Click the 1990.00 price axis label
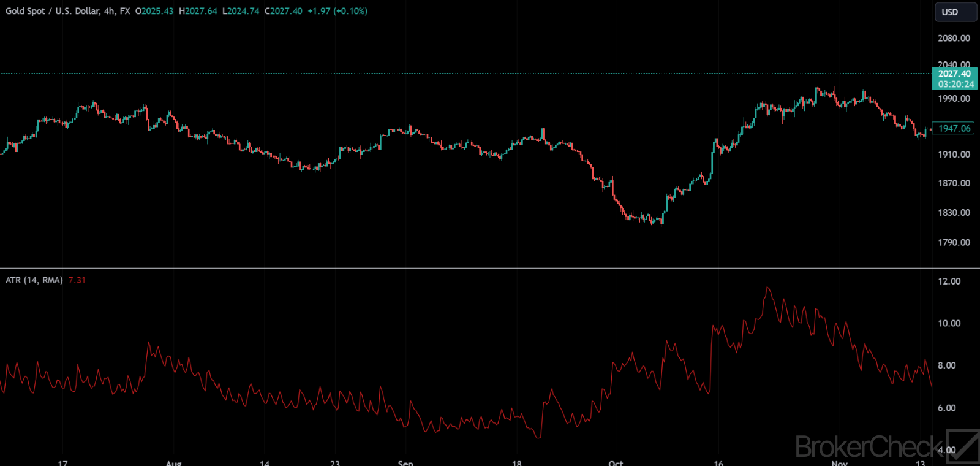This screenshot has width=980, height=466. point(954,98)
